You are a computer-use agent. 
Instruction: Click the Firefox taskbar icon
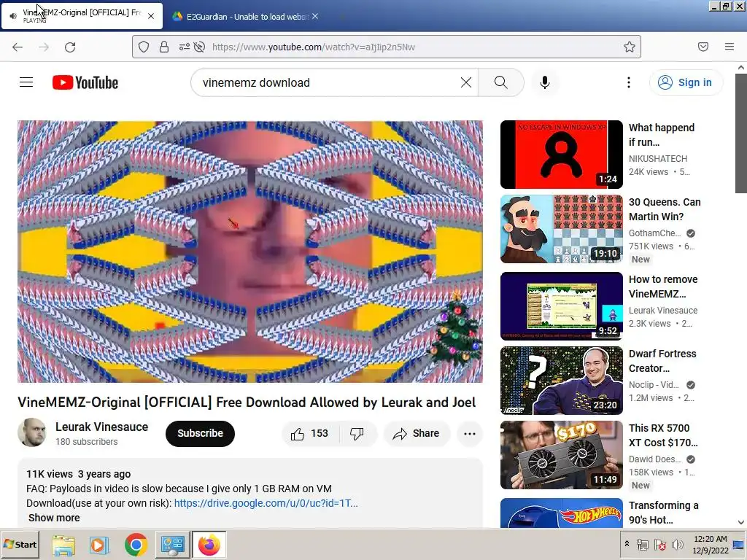[209, 545]
